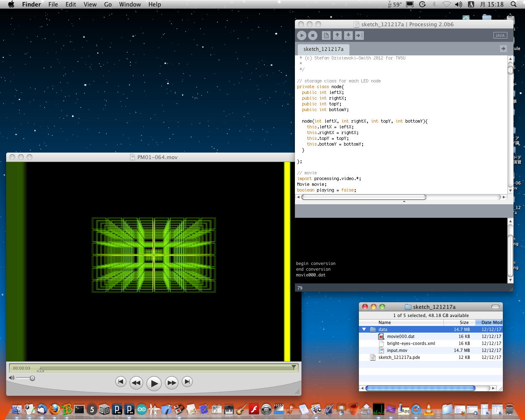Expand the console divider arrow

404,202
